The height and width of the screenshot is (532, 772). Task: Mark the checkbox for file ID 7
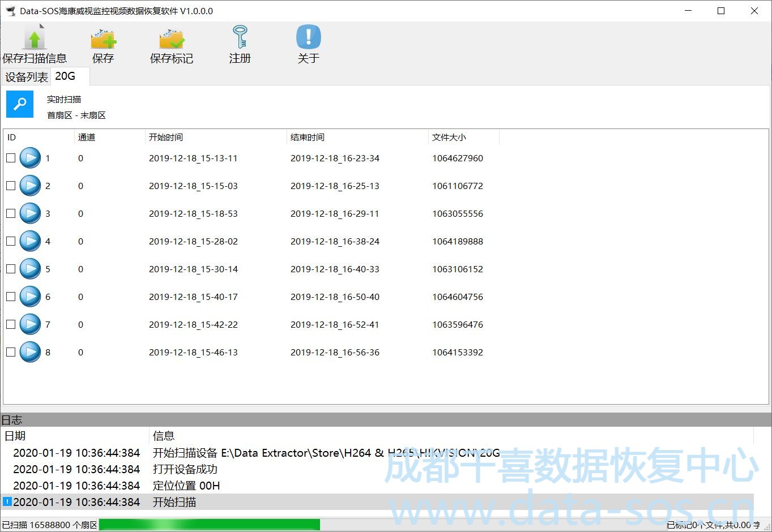[11, 324]
